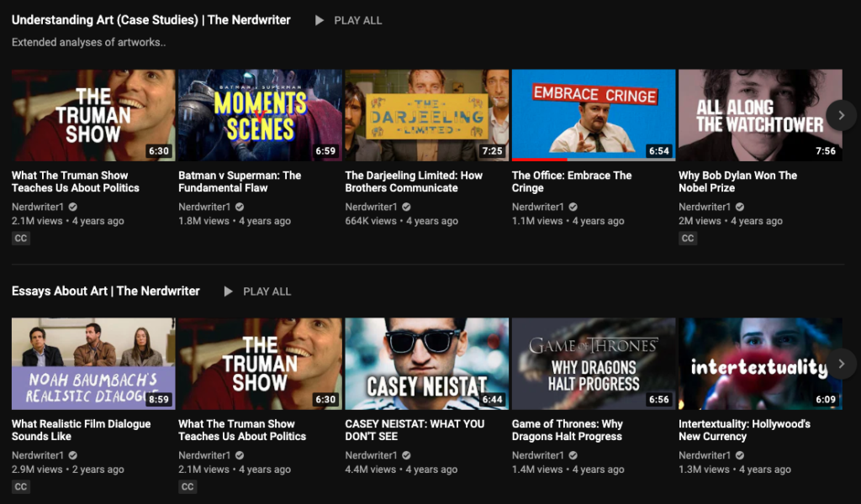Click title 'Game of Thrones: Why Dragons Halt Progress'
Viewport: 861px width, 504px height.
[568, 430]
